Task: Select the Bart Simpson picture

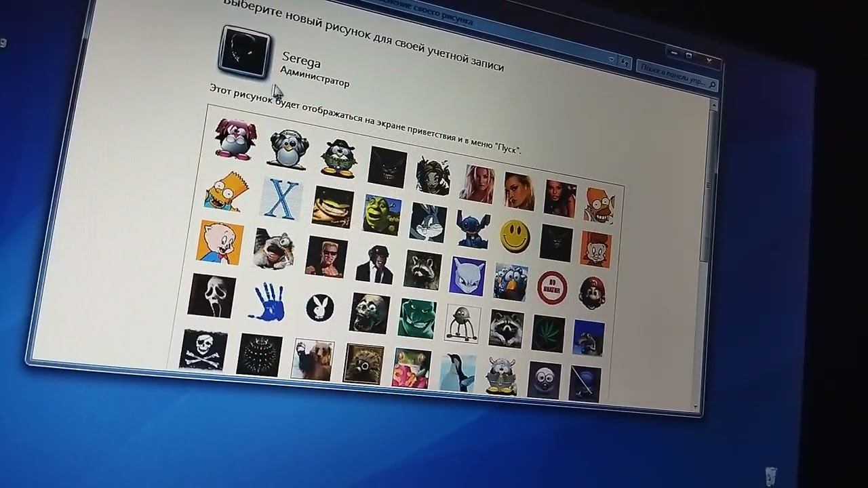Action: click(226, 191)
